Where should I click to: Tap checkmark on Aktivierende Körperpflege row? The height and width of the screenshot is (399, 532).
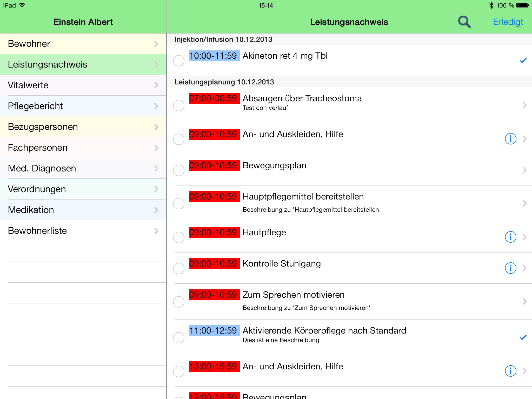523,337
